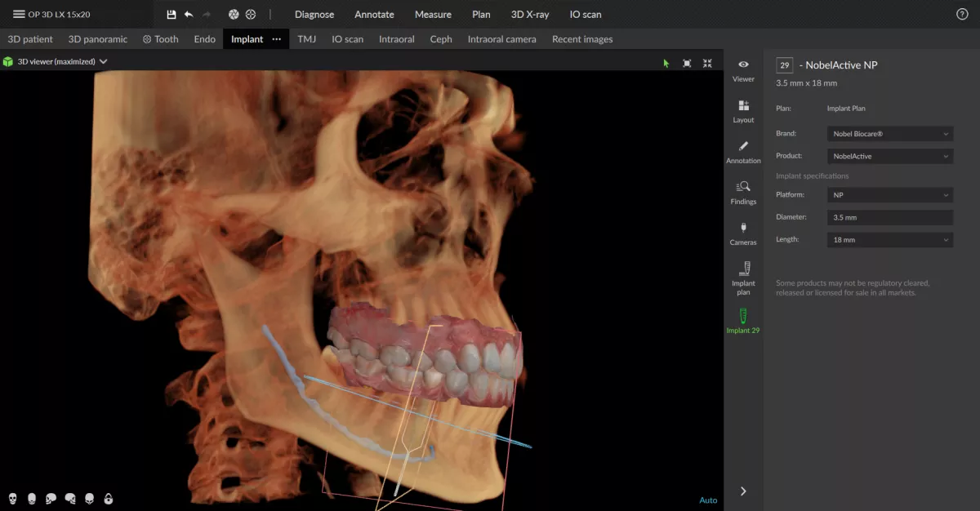Open the Length dropdown 18 mm

889,240
